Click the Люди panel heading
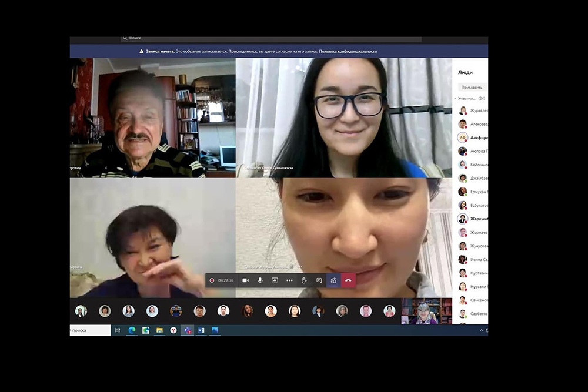Screen dimensions: 588x392 [x=465, y=72]
